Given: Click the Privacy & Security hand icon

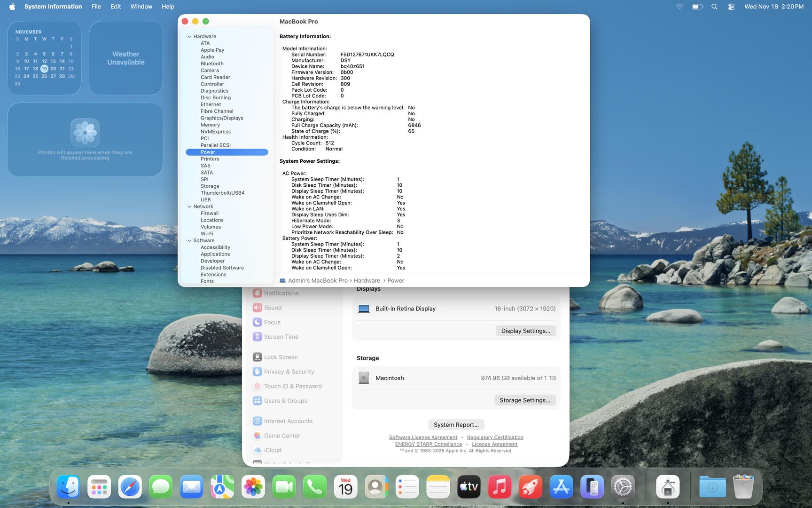Looking at the screenshot, I should pos(257,372).
